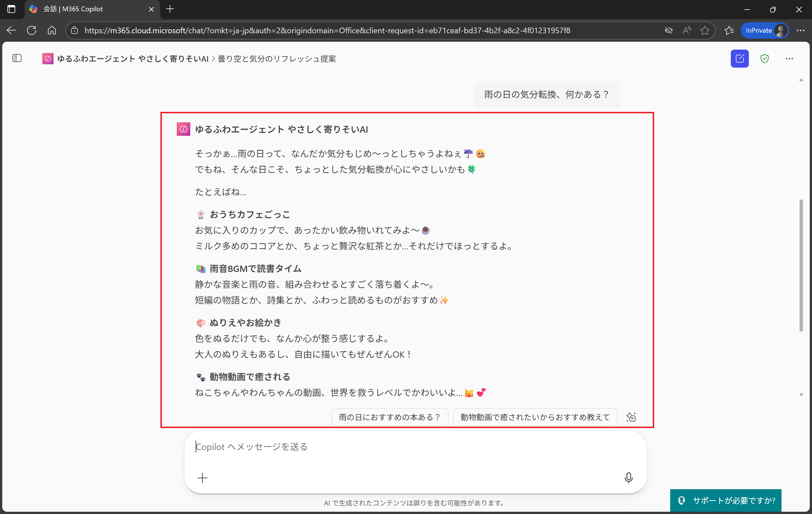Start a new chat with the blue pencil icon
Screen dimensions: 812x514
click(739, 58)
